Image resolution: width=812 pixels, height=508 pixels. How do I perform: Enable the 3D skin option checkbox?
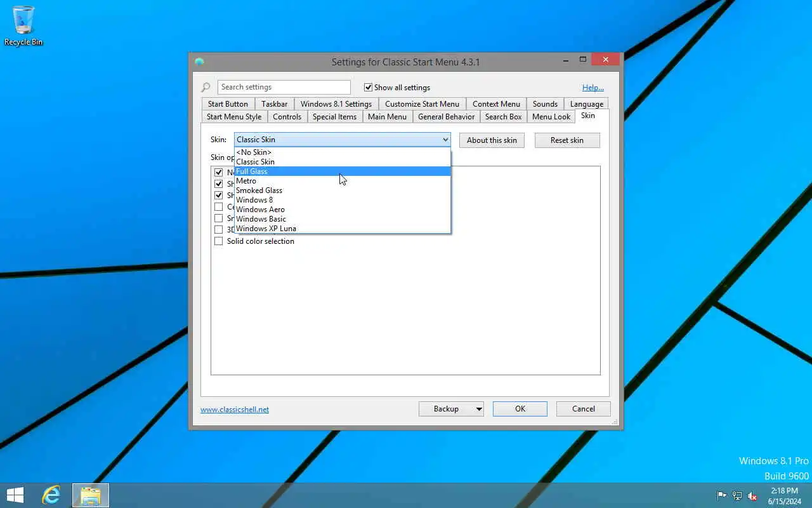(x=218, y=230)
